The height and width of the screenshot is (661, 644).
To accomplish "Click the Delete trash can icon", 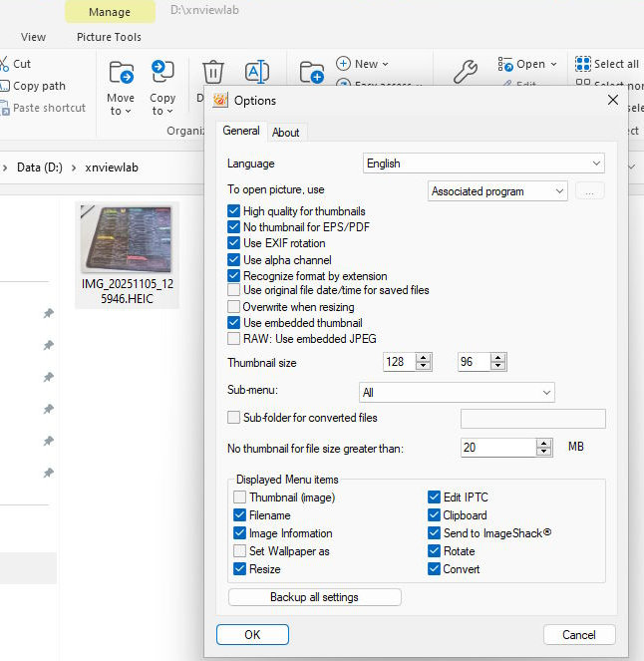I will 213,73.
